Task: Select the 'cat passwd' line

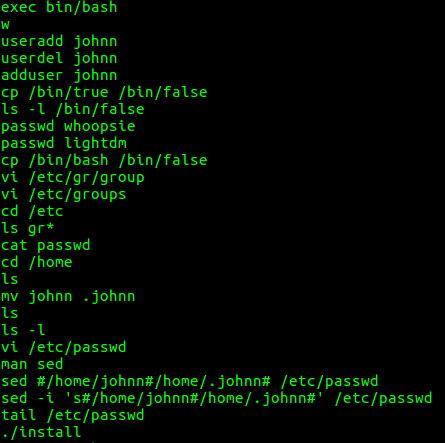Action: pos(46,245)
